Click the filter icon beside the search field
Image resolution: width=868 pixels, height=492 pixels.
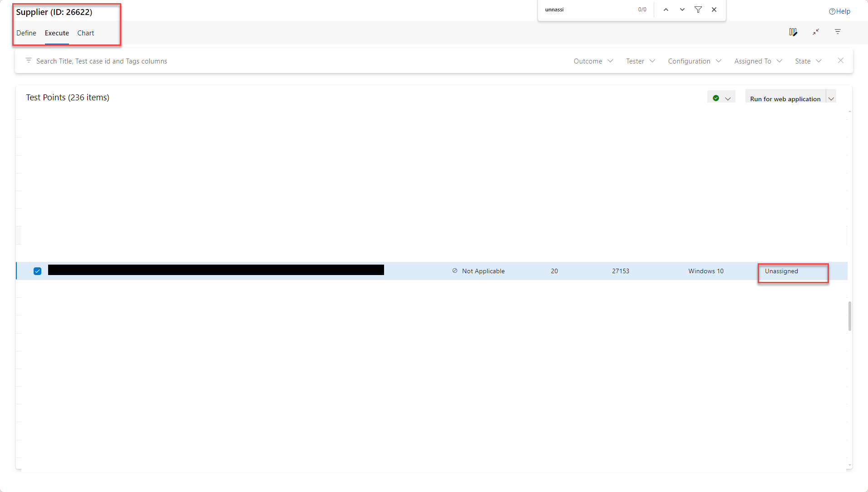coord(29,60)
